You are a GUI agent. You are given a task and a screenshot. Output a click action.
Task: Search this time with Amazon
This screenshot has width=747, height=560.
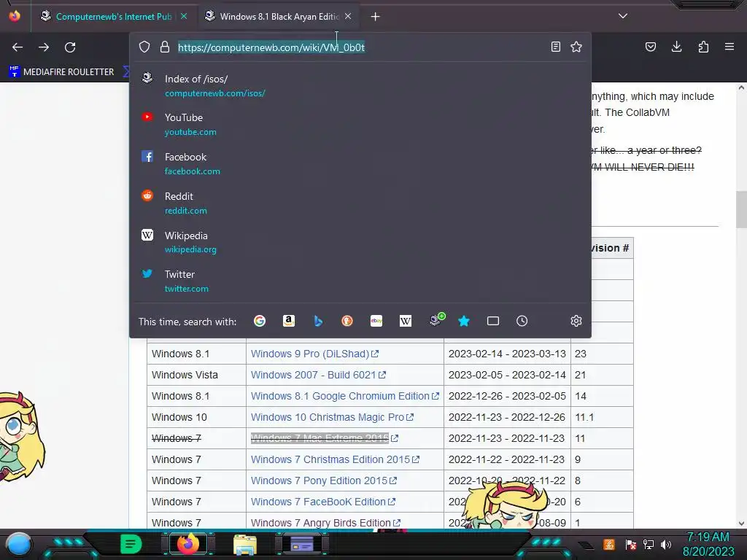click(x=289, y=321)
